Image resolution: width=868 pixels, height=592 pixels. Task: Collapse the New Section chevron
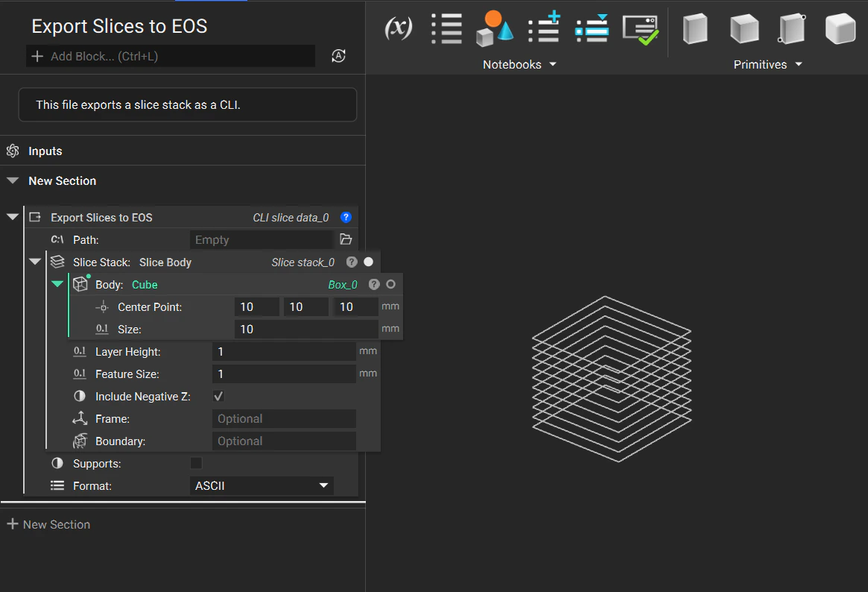pos(12,180)
